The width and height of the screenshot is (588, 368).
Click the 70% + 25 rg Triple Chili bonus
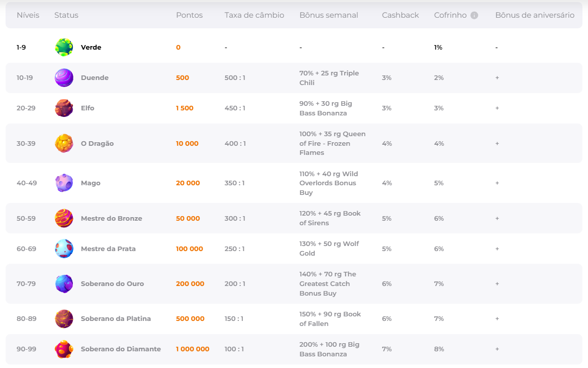click(x=329, y=78)
